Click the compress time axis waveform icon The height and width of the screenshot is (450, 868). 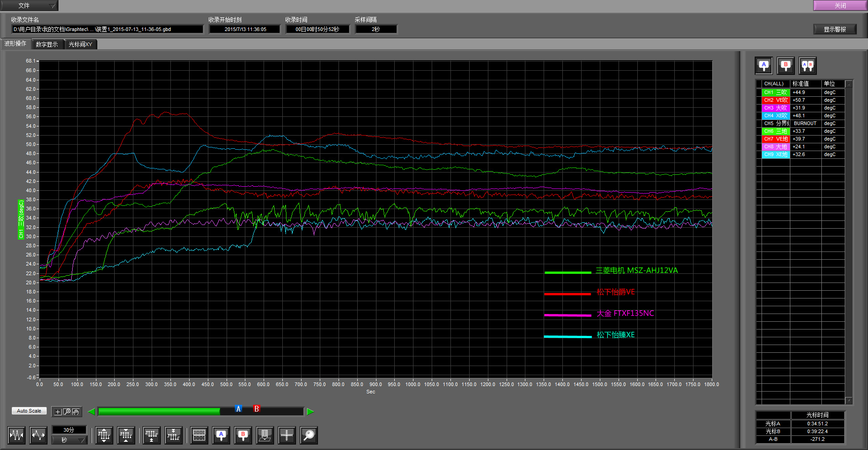pyautogui.click(x=16, y=435)
